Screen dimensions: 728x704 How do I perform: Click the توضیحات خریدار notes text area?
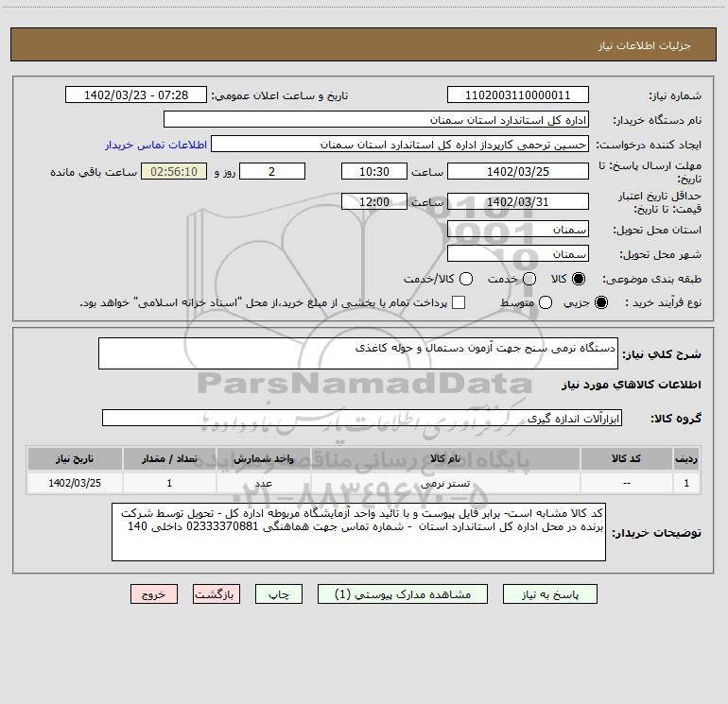tap(358, 532)
